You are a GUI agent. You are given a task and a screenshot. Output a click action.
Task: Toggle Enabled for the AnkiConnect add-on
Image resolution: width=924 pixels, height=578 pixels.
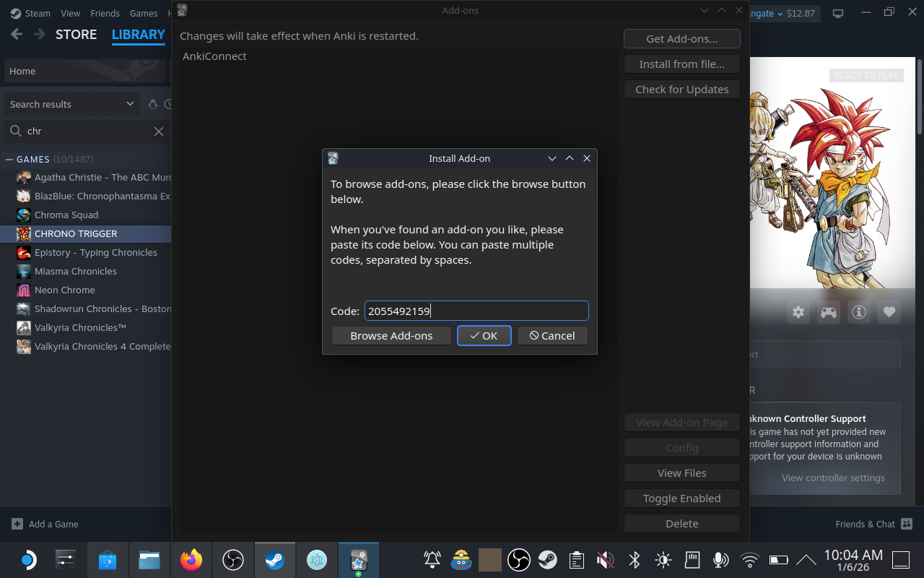681,498
